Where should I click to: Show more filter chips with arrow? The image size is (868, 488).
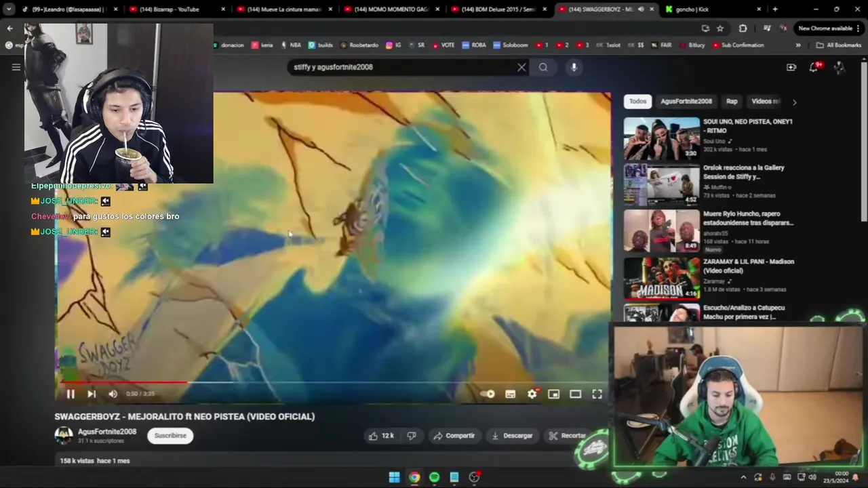click(794, 102)
